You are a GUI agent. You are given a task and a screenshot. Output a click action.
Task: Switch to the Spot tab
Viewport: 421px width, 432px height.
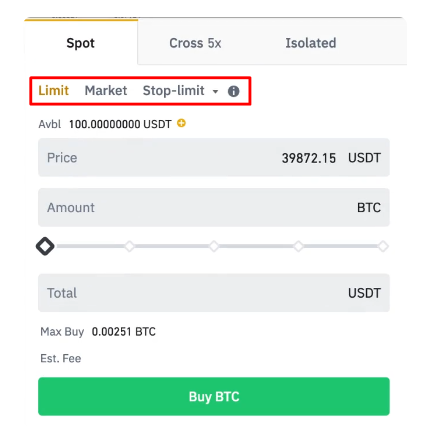(x=81, y=43)
